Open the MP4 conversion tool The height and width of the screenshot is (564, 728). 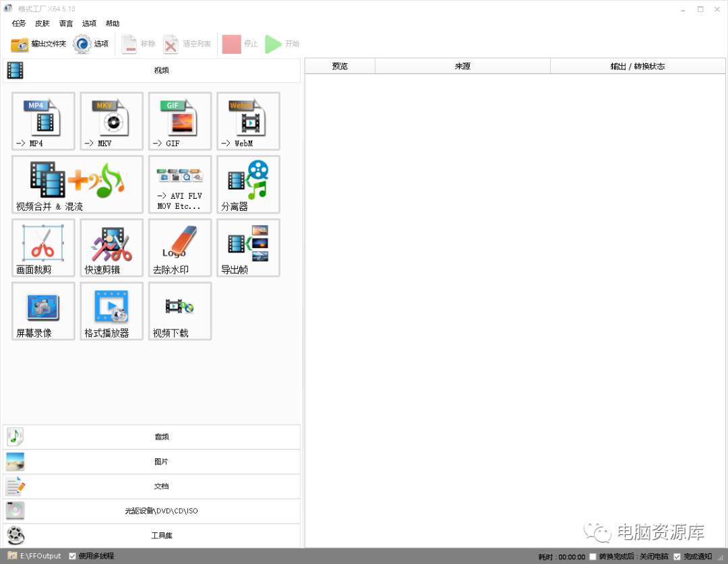point(43,121)
